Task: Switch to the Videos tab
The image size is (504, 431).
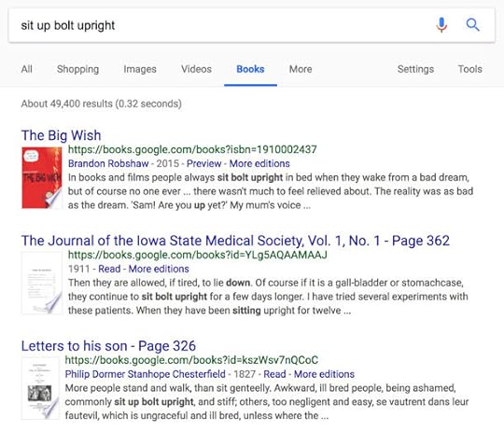Action: [196, 69]
